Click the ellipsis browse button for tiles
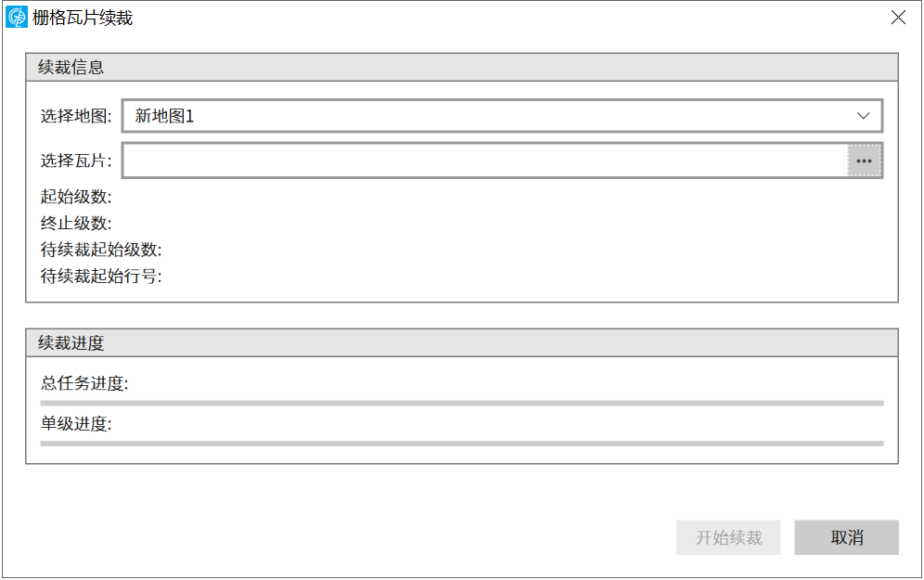The width and height of the screenshot is (924, 580). [x=864, y=161]
